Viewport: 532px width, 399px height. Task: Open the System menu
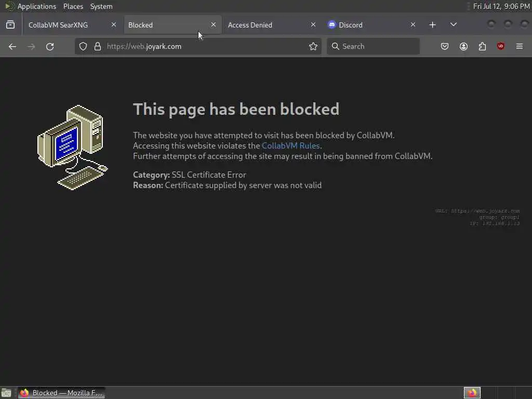coord(101,6)
